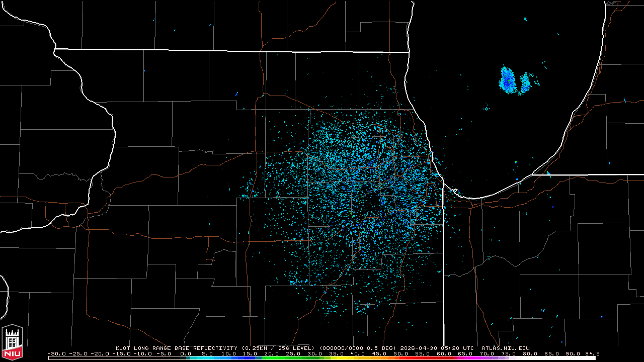The image size is (644, 362).
Task: Click the dark radar center null spot
Action: (x=373, y=205)
